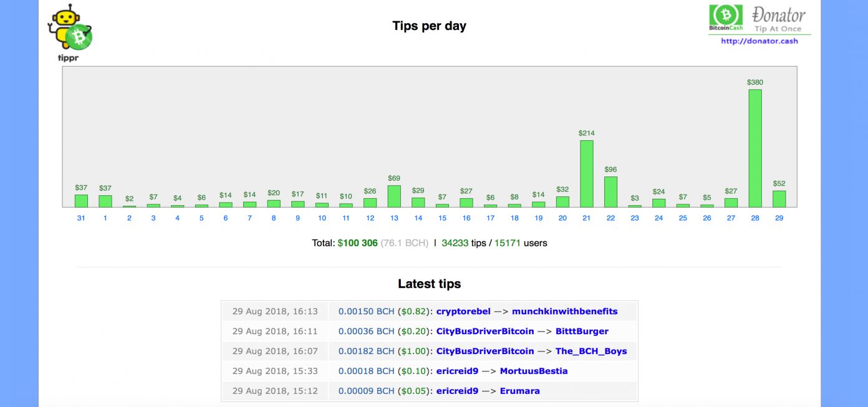Open CityBusDriverBitcoin link tipping The_BCH_Boys
Viewport: 868px width, 407px height.
coord(485,351)
